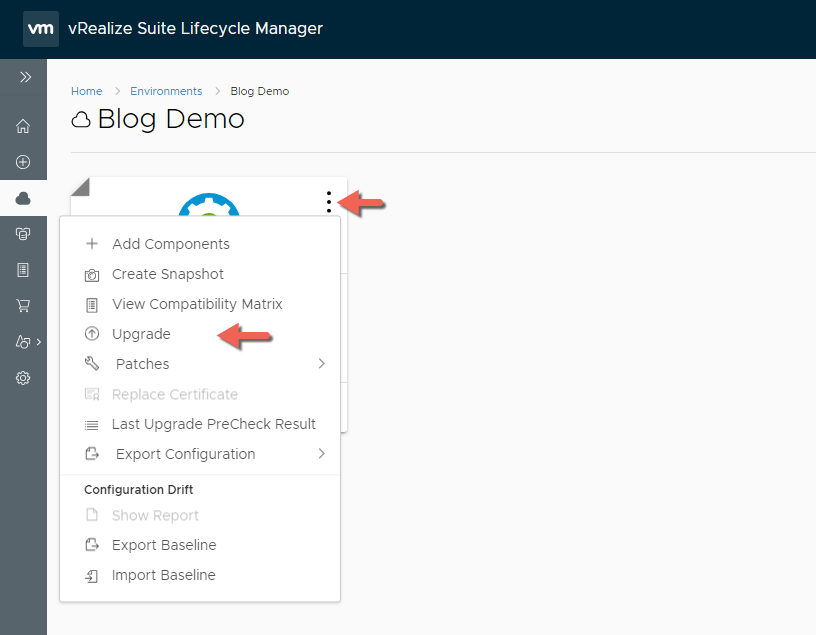Click the Environments cloud icon in sidebar

point(22,197)
